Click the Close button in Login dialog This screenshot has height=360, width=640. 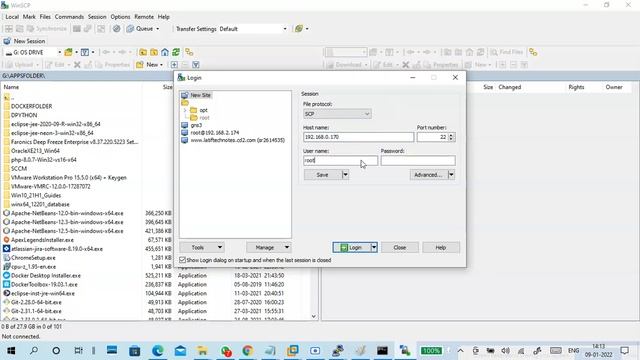coord(400,247)
